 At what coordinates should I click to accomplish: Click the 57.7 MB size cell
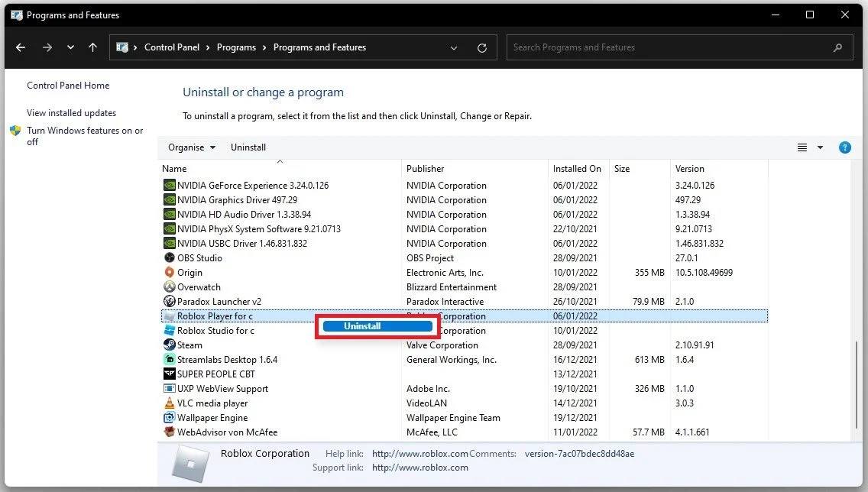click(x=648, y=432)
